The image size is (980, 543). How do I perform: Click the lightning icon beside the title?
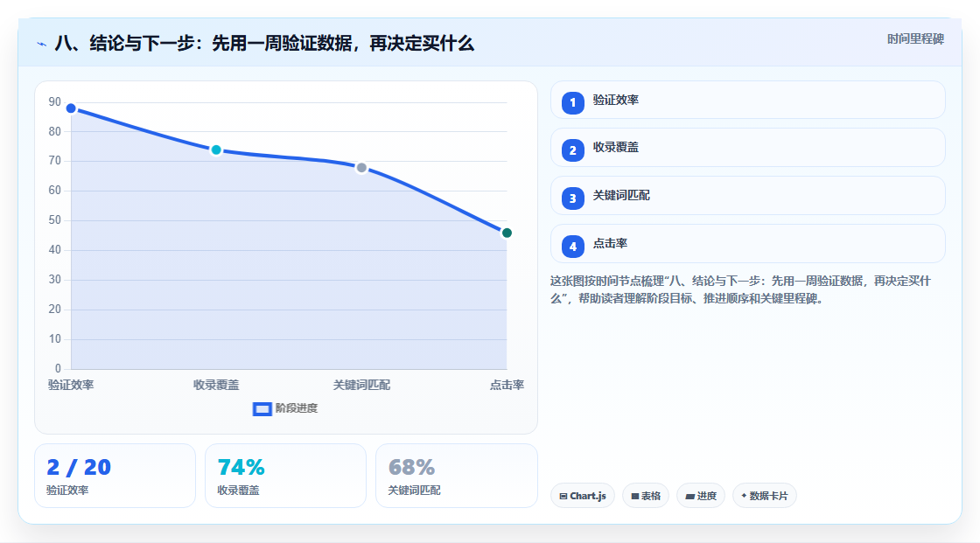42,45
